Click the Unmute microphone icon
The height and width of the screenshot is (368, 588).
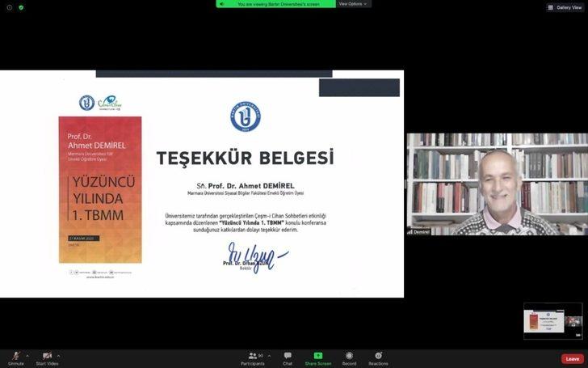16,356
